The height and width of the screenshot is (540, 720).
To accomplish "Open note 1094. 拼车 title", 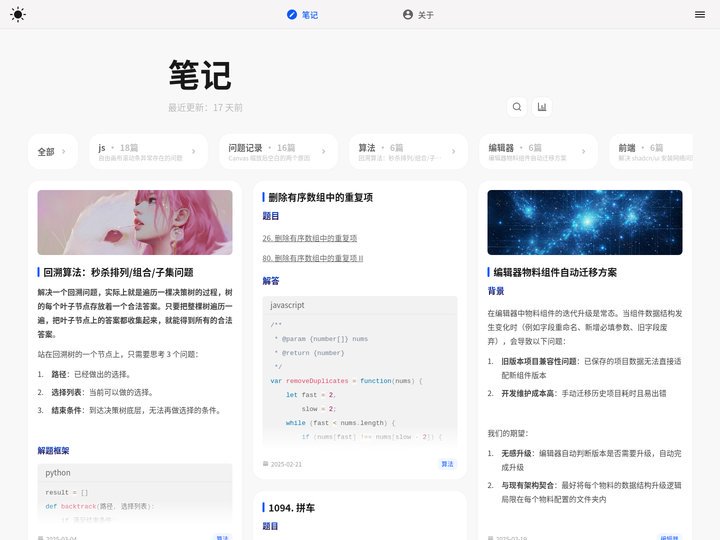I will (292, 508).
